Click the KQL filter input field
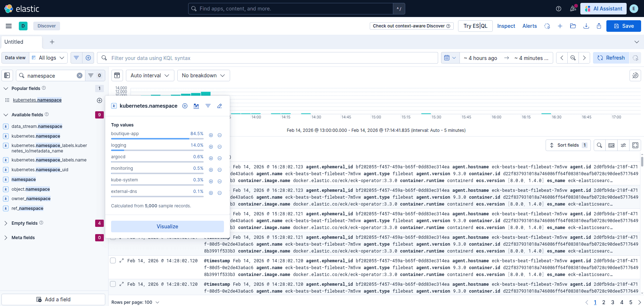This screenshot has height=306, width=644. (268, 58)
